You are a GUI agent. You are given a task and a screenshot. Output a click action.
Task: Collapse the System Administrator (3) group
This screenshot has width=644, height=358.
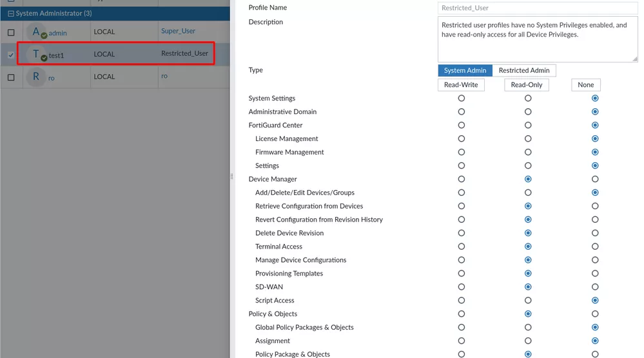coord(11,14)
